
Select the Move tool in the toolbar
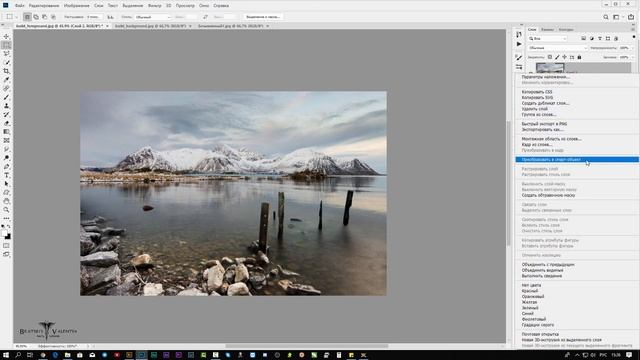coord(7,37)
